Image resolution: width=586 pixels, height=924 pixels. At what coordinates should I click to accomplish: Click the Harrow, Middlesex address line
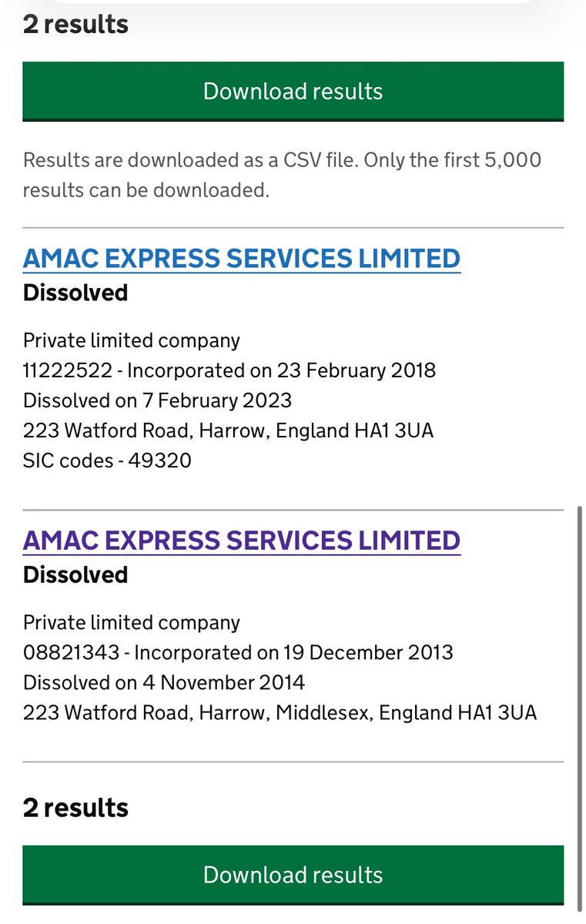[280, 712]
